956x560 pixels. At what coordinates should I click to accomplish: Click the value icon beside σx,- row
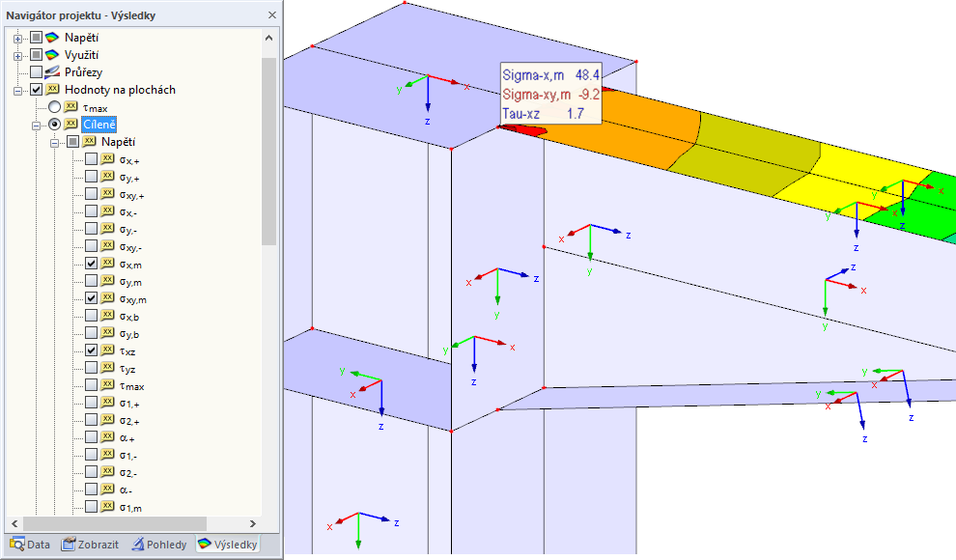(107, 211)
